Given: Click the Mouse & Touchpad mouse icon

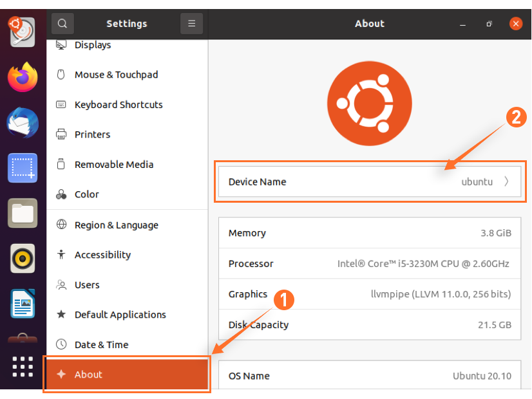Looking at the screenshot, I should point(61,75).
